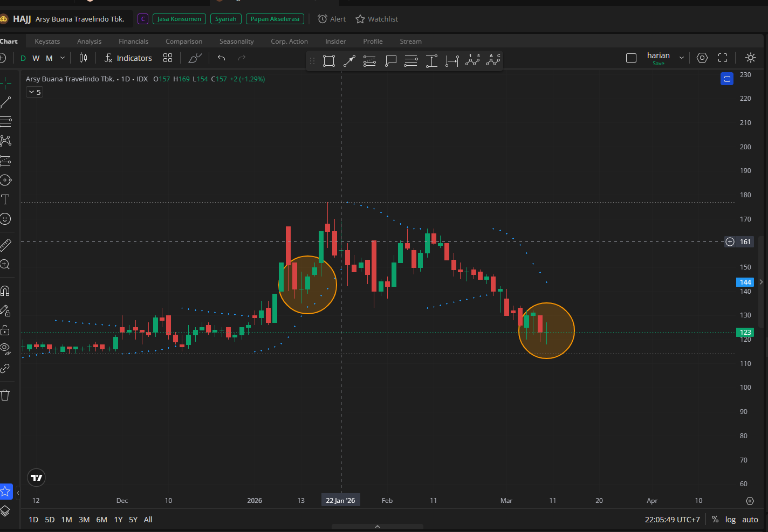This screenshot has height=532, width=768.
Task: Select the geometric shapes brush tool in sidebar
Action: pyautogui.click(x=5, y=180)
